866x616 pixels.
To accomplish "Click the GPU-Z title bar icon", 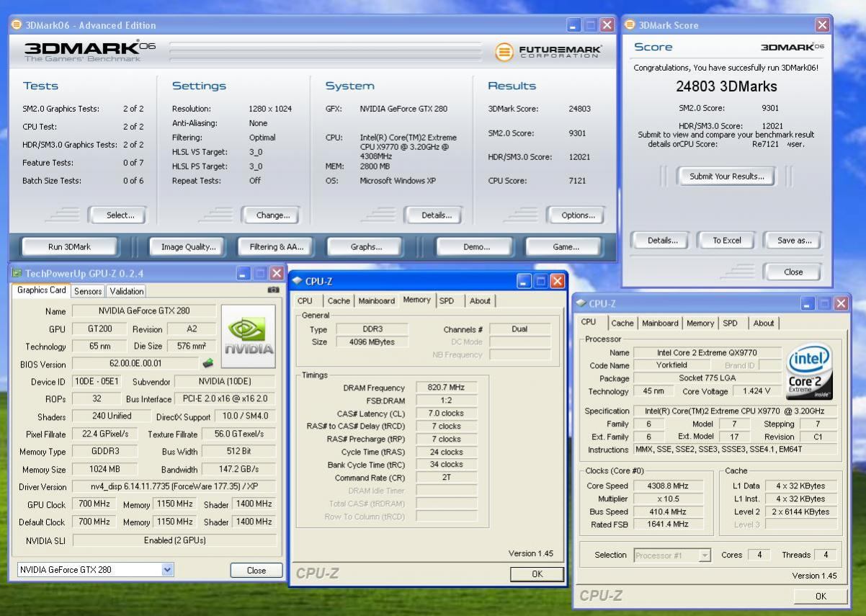I will pyautogui.click(x=17, y=273).
